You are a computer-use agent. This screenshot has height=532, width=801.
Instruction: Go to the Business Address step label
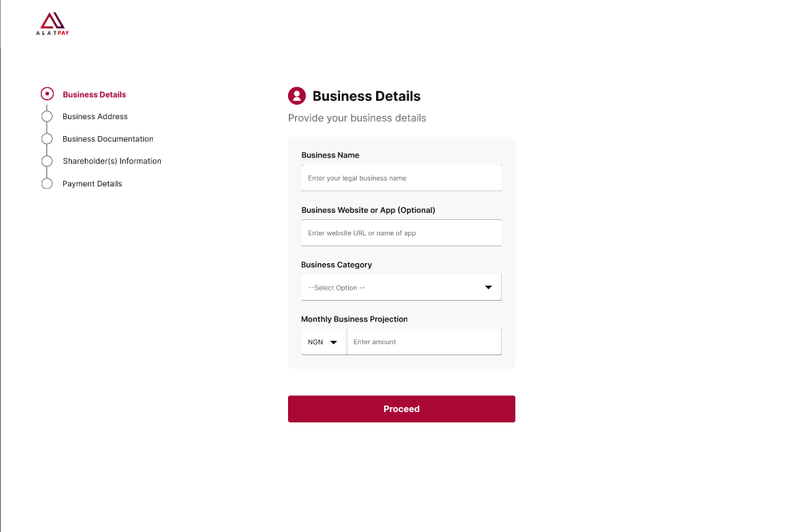(x=95, y=117)
